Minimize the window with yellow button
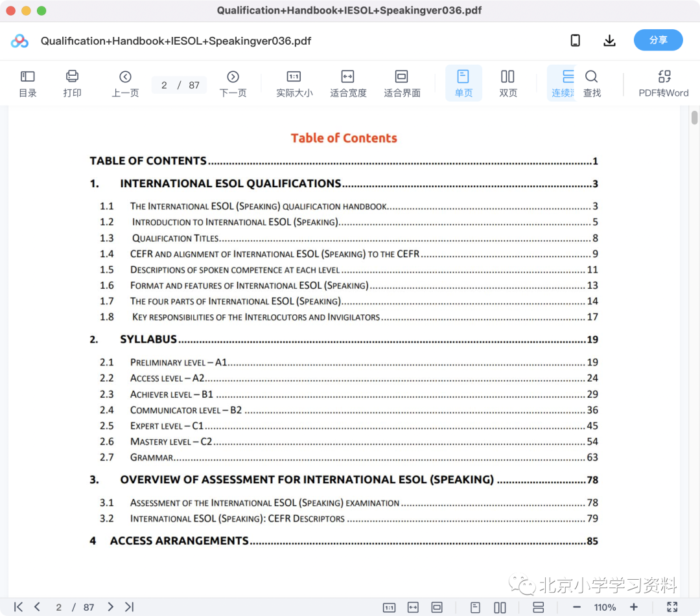The height and width of the screenshot is (616, 700). pos(26,10)
